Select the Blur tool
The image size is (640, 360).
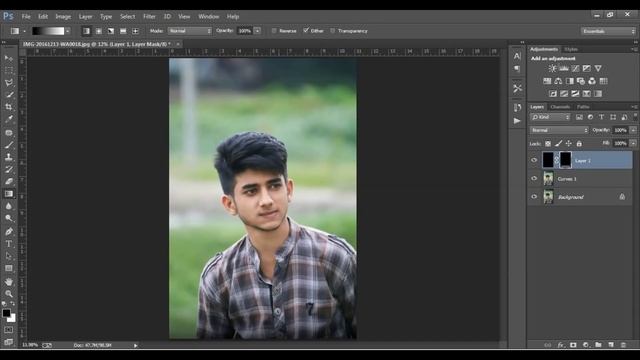click(9, 206)
